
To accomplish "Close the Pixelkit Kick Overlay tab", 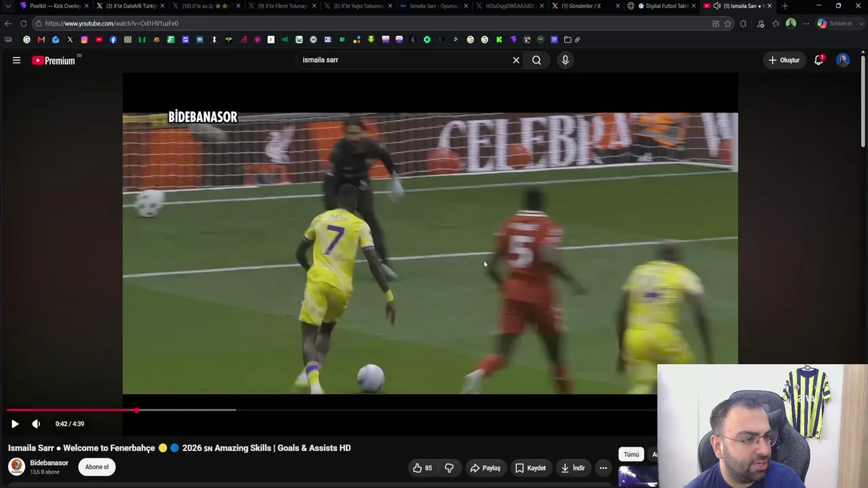I will coord(87,6).
